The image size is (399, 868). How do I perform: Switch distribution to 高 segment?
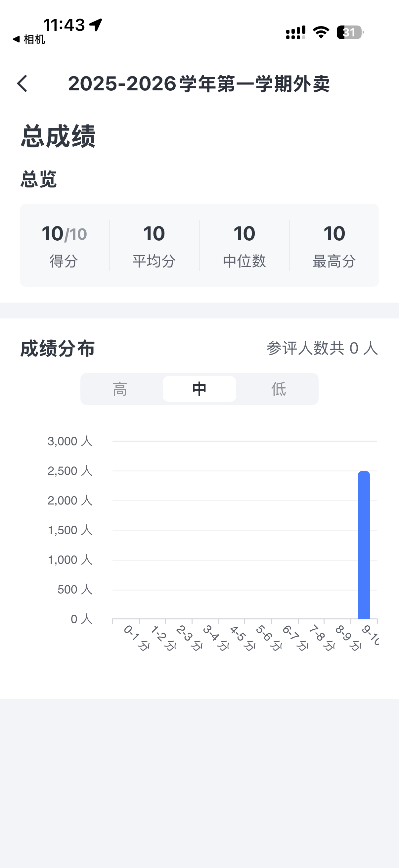(x=120, y=389)
